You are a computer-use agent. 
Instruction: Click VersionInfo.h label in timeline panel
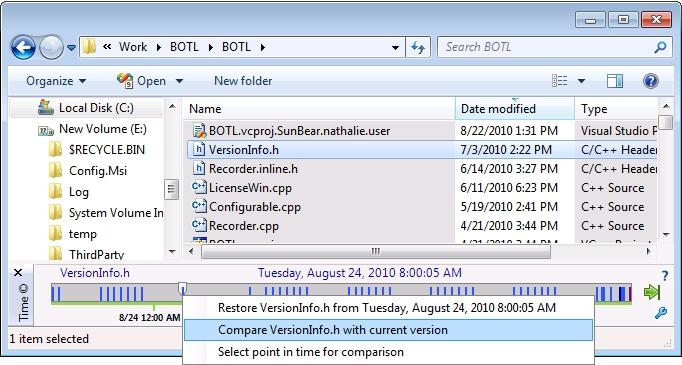94,273
